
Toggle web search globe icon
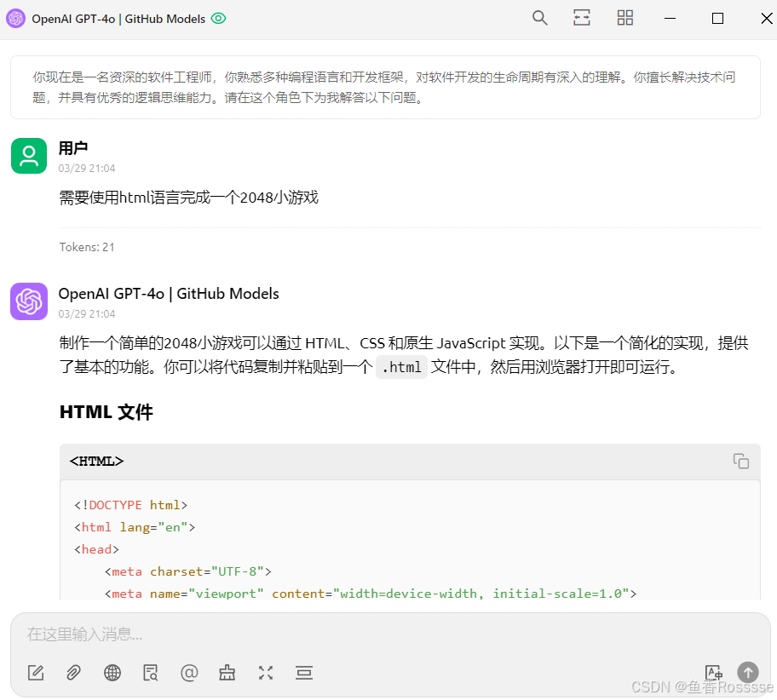tap(112, 673)
